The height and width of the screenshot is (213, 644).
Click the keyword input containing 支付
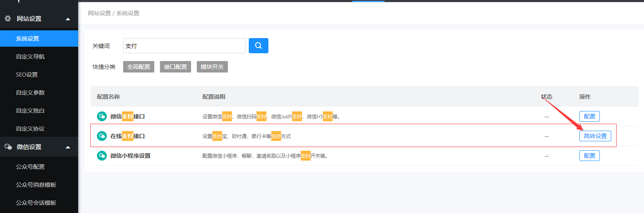185,46
